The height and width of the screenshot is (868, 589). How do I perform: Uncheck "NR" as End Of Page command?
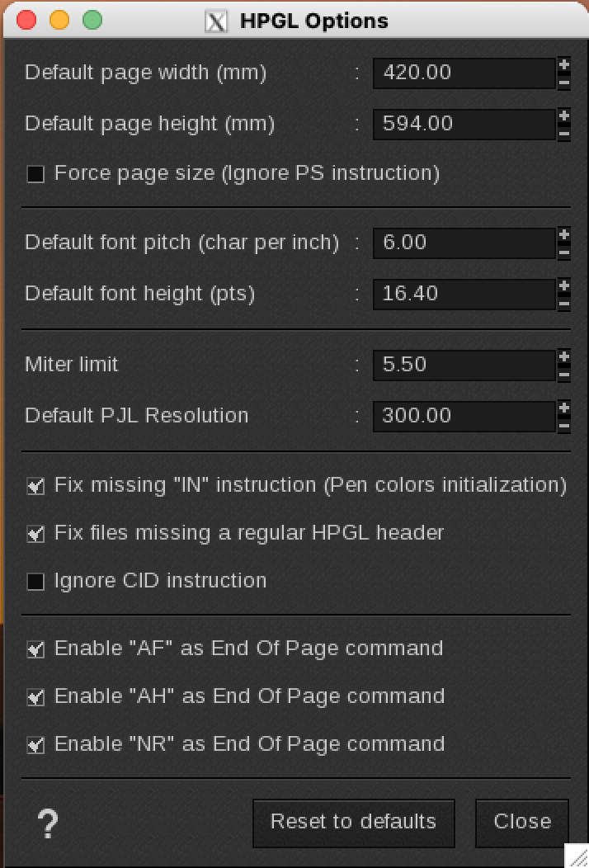point(35,745)
